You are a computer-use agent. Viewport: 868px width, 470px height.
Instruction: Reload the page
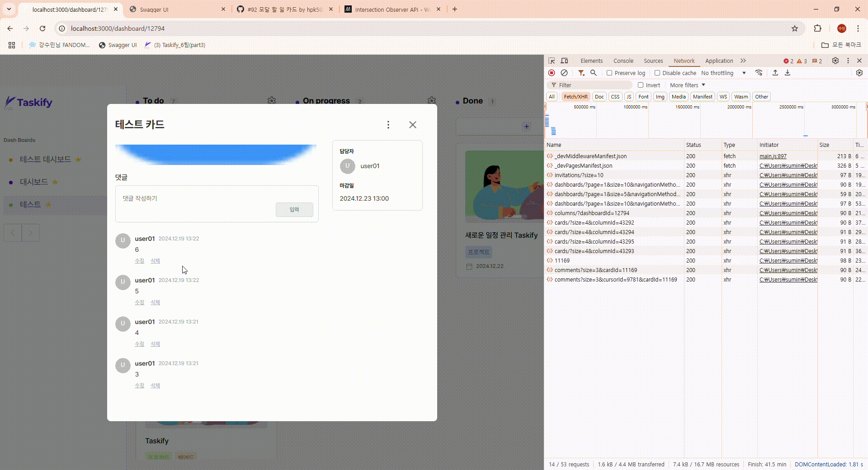pyautogui.click(x=42, y=28)
